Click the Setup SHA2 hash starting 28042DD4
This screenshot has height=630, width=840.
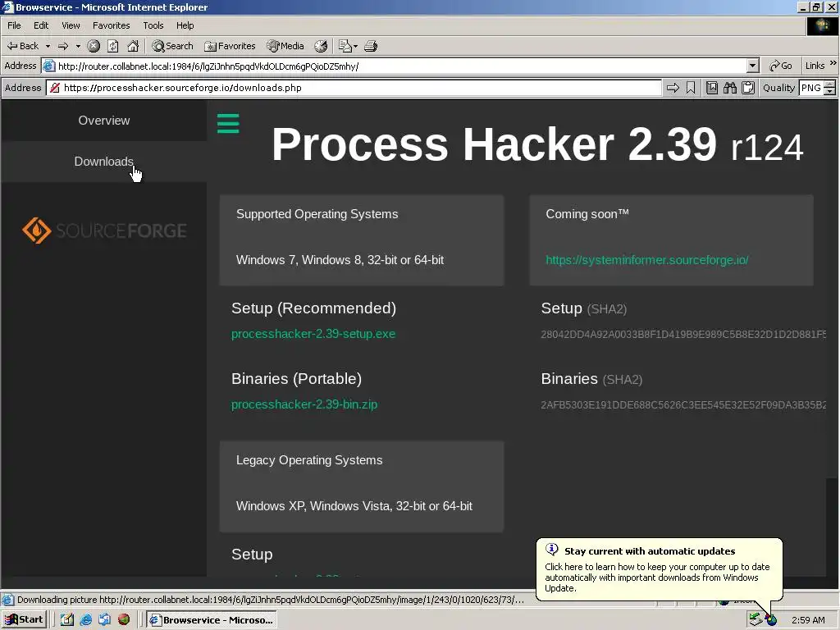point(683,335)
